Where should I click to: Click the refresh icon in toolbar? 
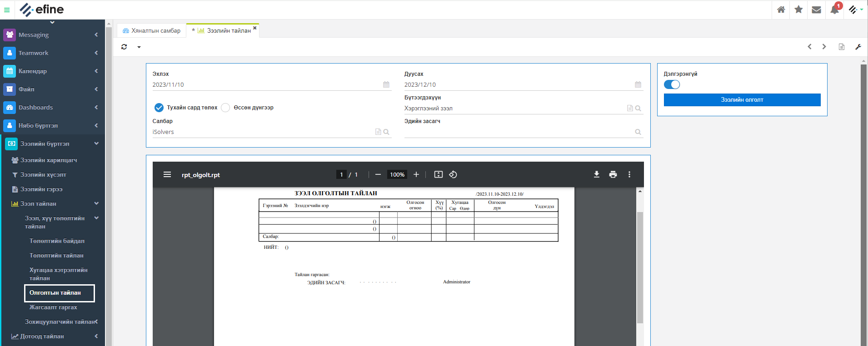pyautogui.click(x=124, y=47)
